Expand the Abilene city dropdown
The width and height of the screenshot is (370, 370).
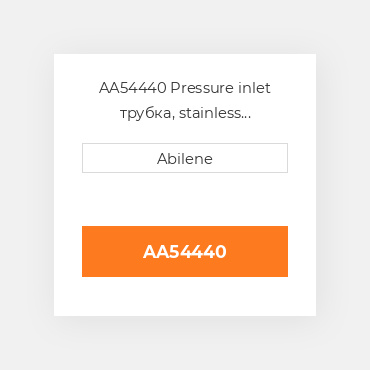[x=185, y=158]
